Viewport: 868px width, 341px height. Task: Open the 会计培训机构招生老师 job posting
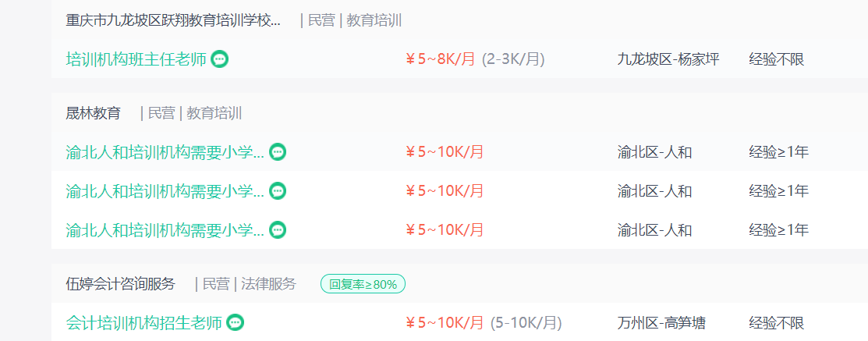click(144, 322)
